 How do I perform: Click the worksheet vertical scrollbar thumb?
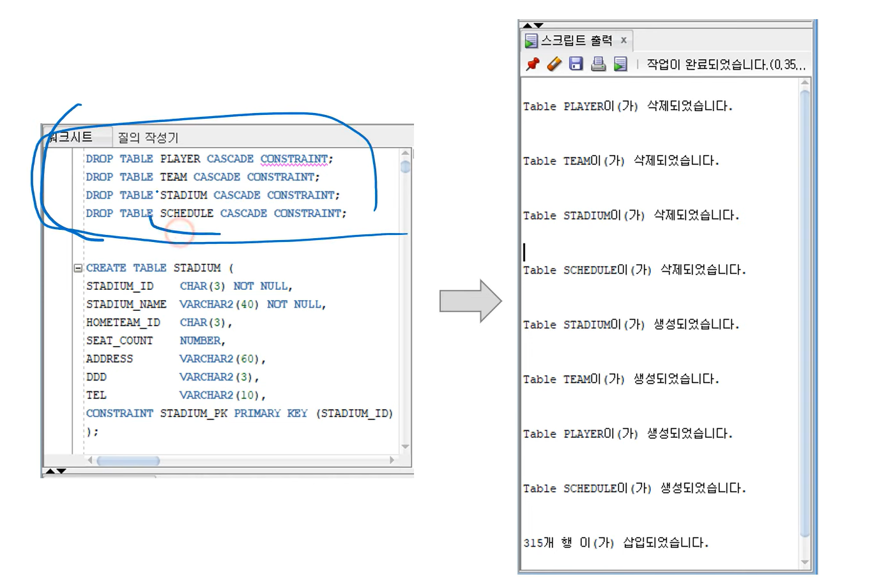(405, 167)
